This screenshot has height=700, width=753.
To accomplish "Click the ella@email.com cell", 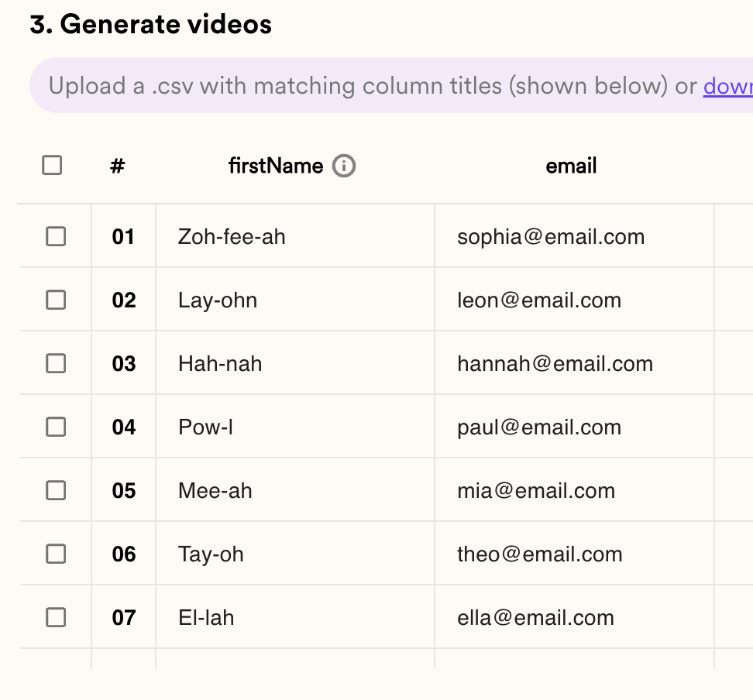I will click(574, 617).
